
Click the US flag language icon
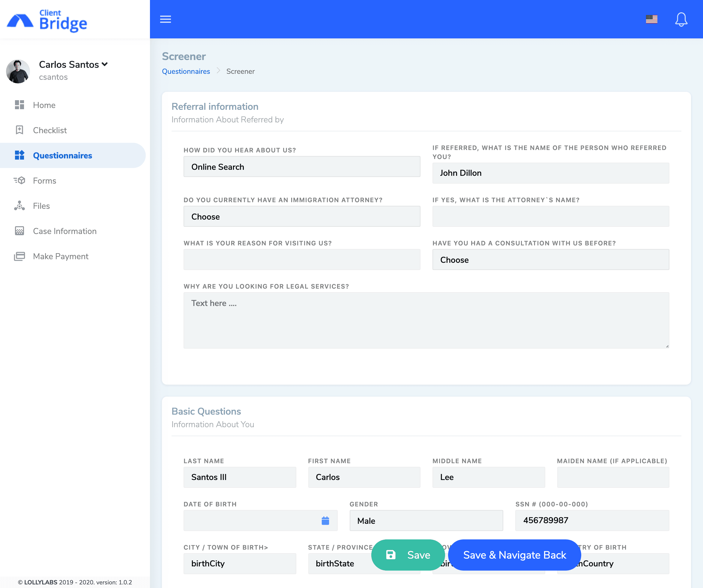pyautogui.click(x=651, y=19)
